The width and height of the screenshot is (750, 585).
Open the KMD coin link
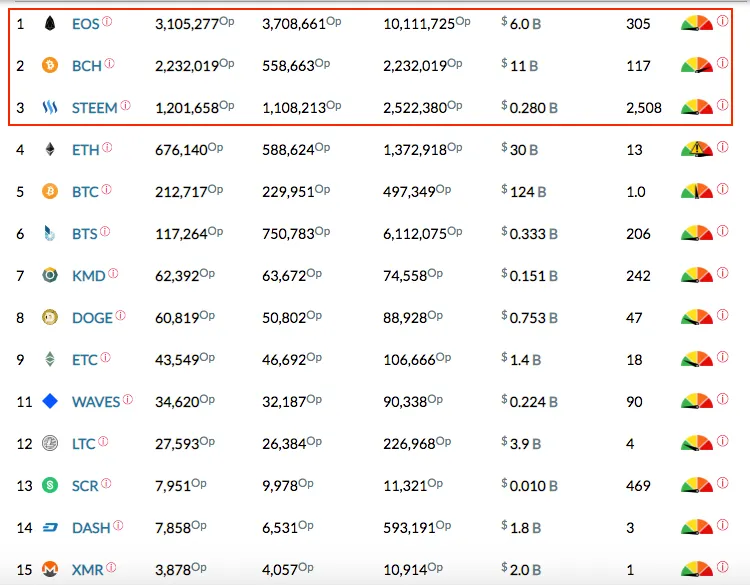click(x=88, y=276)
